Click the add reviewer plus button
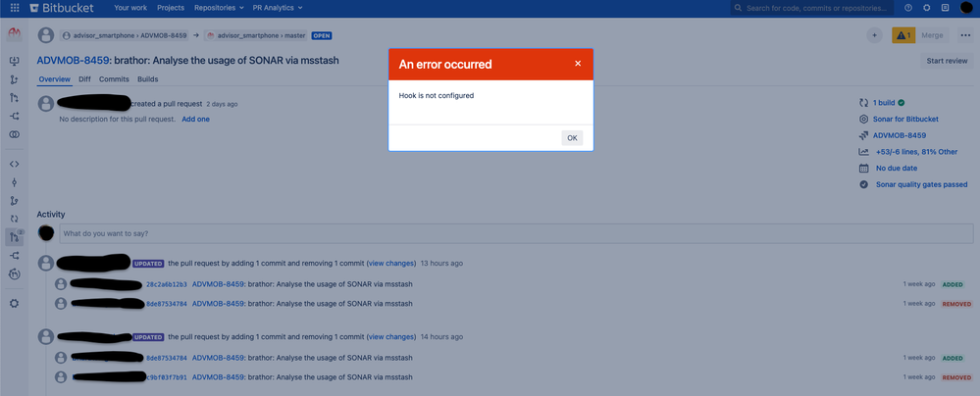Viewport: 980px width, 396px height. coord(874,35)
